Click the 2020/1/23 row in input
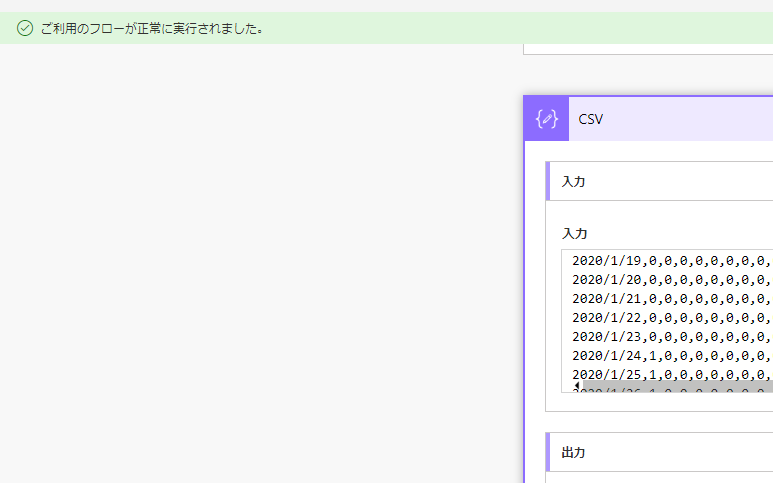The width and height of the screenshot is (773, 483). pos(670,336)
